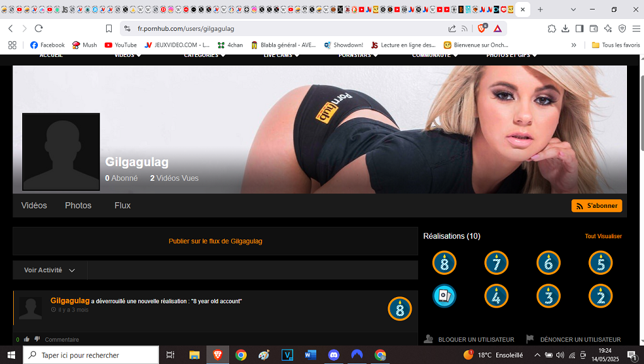The image size is (644, 364).
Task: Open the Tout Visualiser link
Action: coord(603,236)
